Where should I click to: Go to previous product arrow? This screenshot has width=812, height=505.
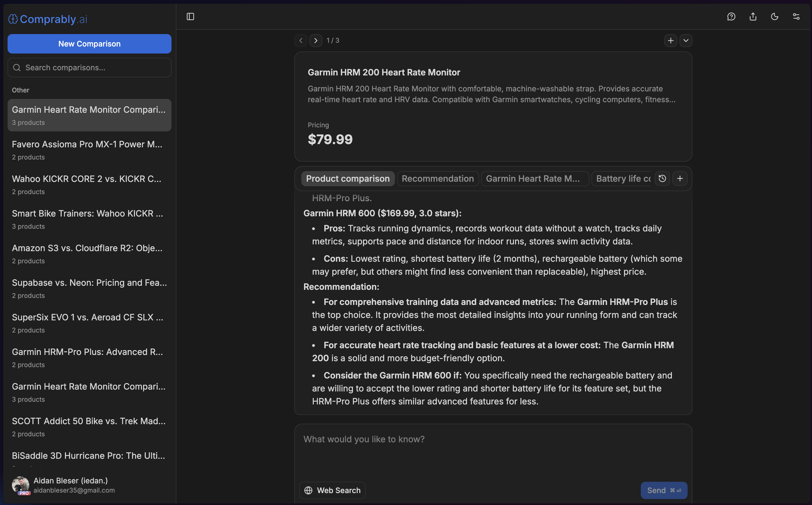301,40
